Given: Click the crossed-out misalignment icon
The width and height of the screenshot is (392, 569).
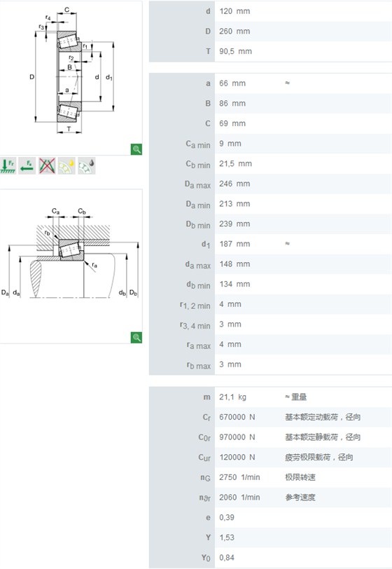Looking at the screenshot, I should click(47, 166).
